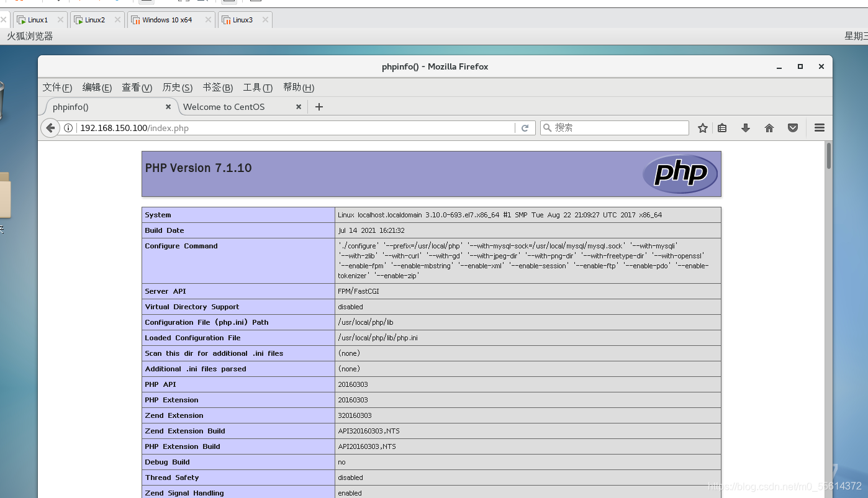Close the Linux2 VM tab

point(117,20)
